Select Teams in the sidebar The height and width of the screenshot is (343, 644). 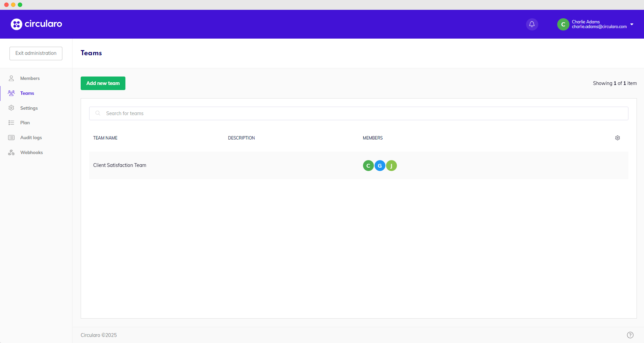(27, 93)
